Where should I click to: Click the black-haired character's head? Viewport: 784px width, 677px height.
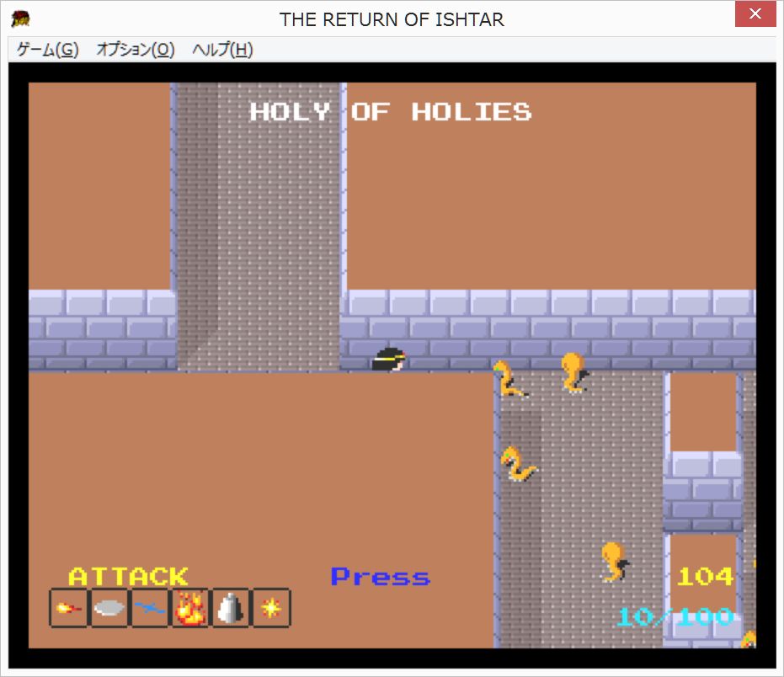coord(390,360)
